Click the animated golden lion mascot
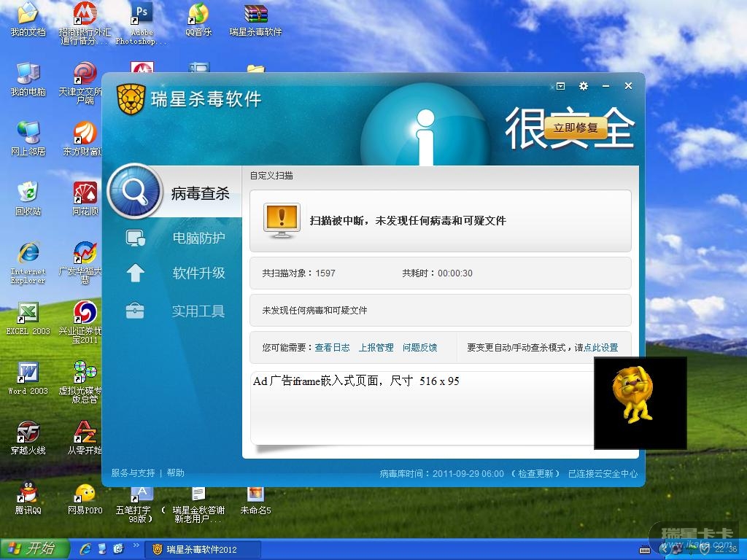This screenshot has height=560, width=747. point(633,394)
